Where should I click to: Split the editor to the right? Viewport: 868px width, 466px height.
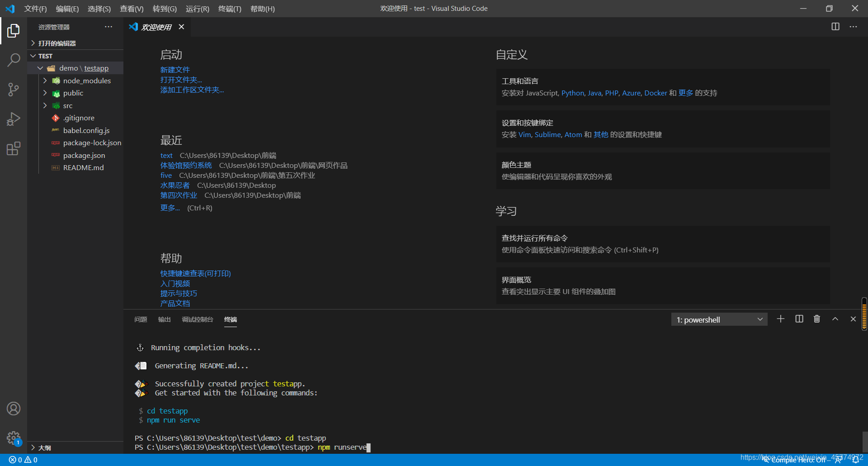click(835, 27)
